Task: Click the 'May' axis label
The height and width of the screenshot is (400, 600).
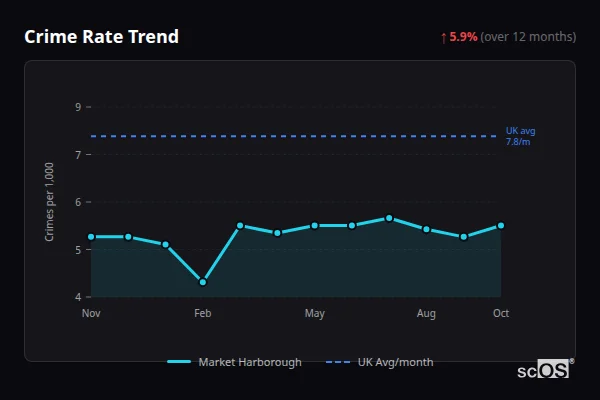Action: pyautogui.click(x=315, y=313)
